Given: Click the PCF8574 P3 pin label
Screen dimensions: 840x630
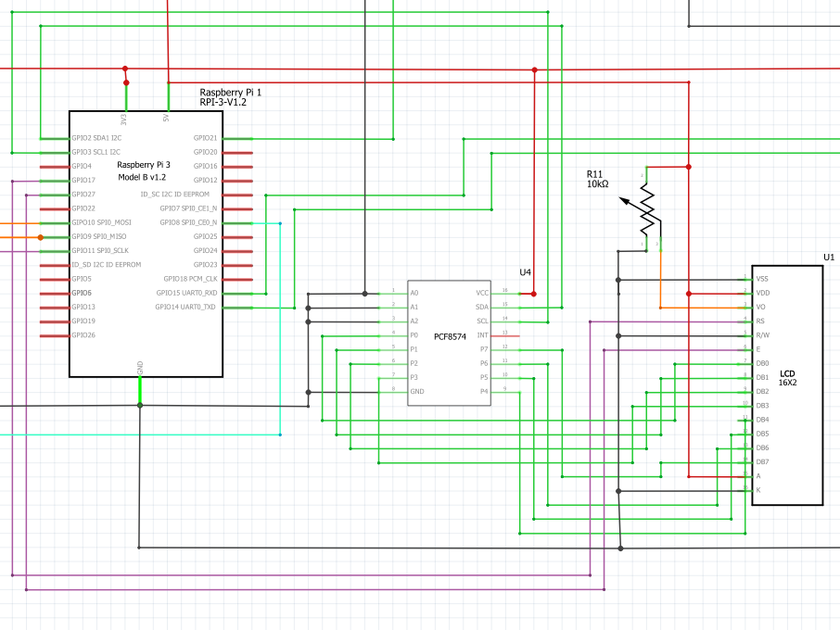Looking at the screenshot, I should tap(414, 377).
